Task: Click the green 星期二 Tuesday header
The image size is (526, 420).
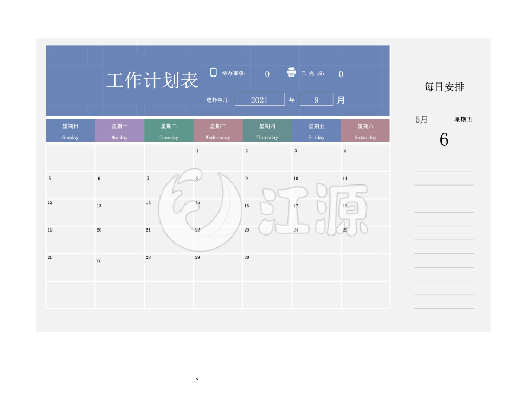Action: (169, 131)
